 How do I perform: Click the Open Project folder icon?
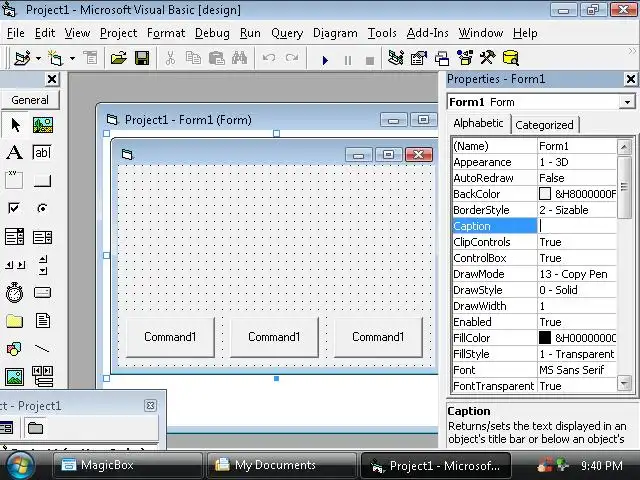(118, 58)
